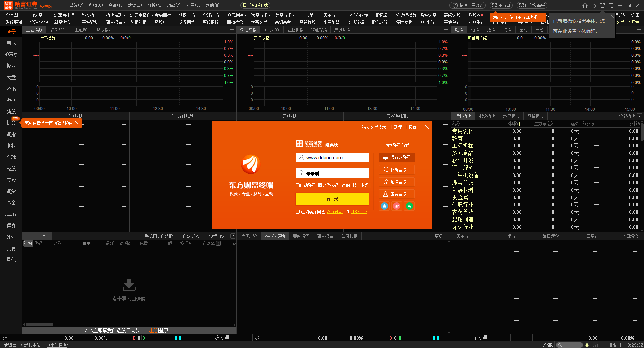Switch to the 创业板指 tab
The image size is (644, 348).
(296, 30)
